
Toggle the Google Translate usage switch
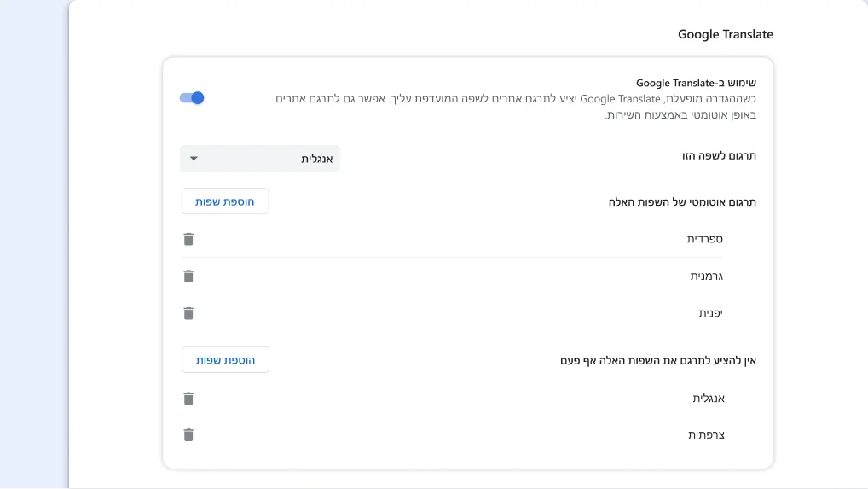click(192, 98)
